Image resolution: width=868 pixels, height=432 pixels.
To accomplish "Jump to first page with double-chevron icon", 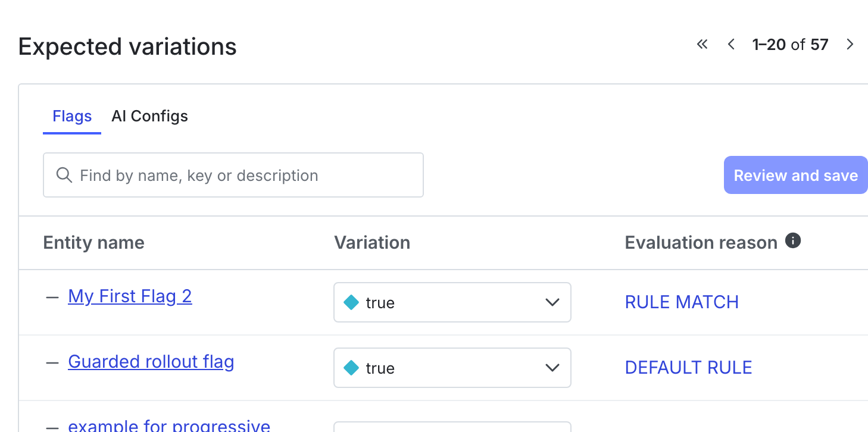I will [702, 44].
